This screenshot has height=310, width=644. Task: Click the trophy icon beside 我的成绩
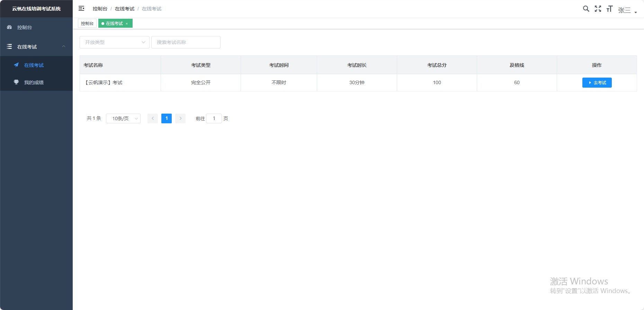click(16, 82)
